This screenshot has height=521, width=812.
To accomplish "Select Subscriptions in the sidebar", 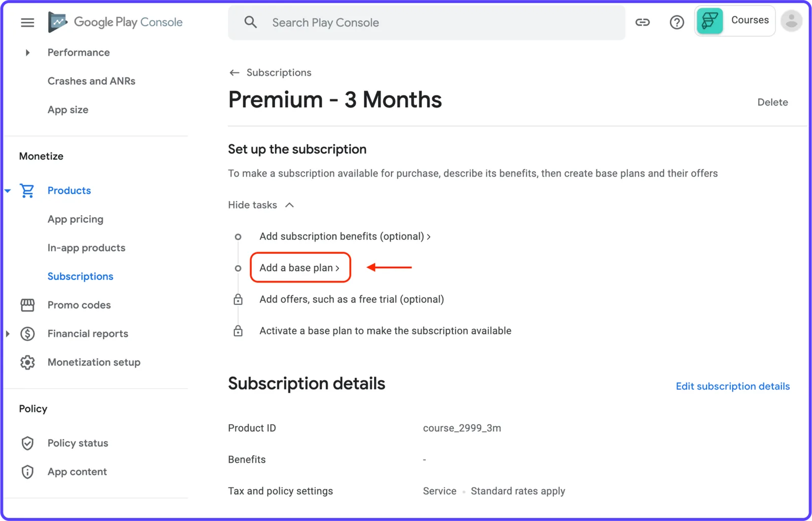I will click(x=80, y=276).
